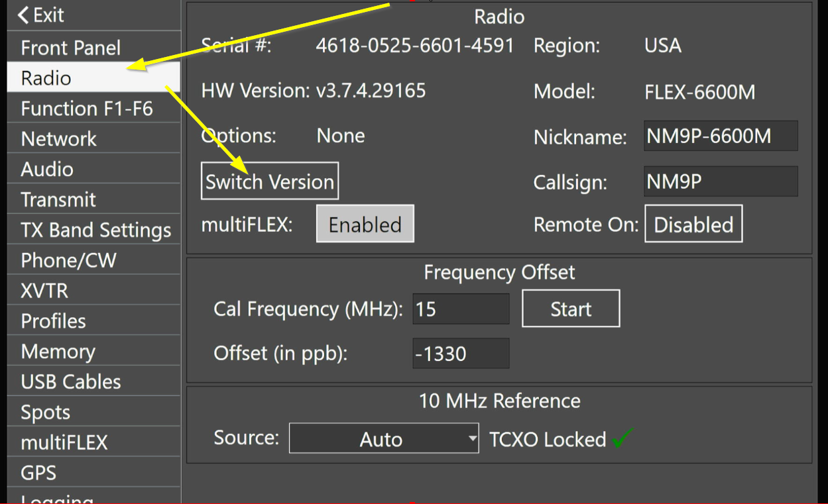Viewport: 828px width, 504px height.
Task: Open the XVTR settings
Action: [x=93, y=291]
